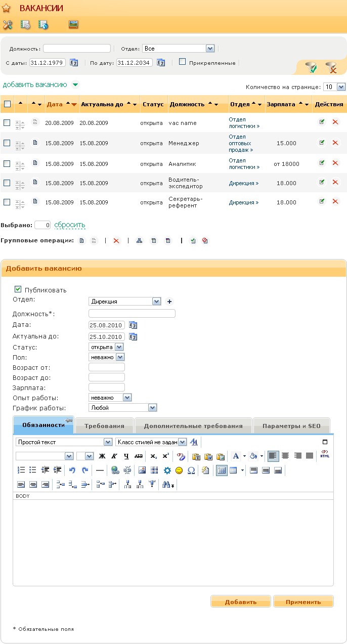The image size is (347, 644).
Task: Click the Должность* input field in form
Action: click(x=132, y=314)
